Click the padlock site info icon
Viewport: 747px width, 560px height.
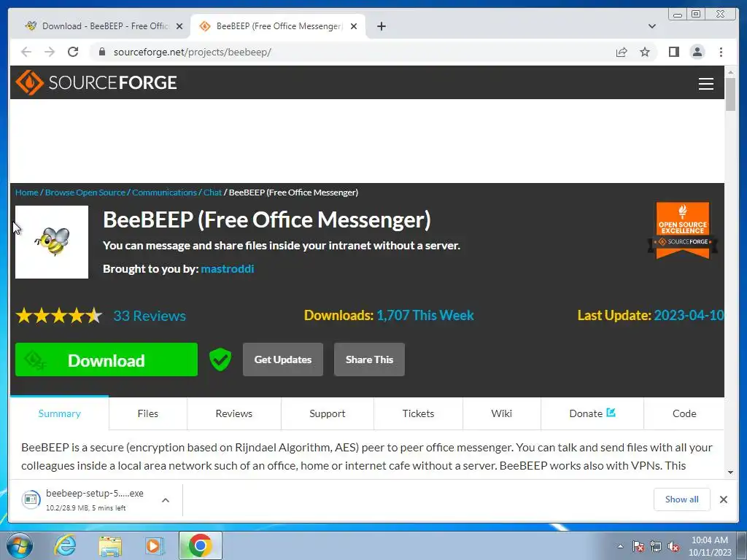pyautogui.click(x=102, y=52)
